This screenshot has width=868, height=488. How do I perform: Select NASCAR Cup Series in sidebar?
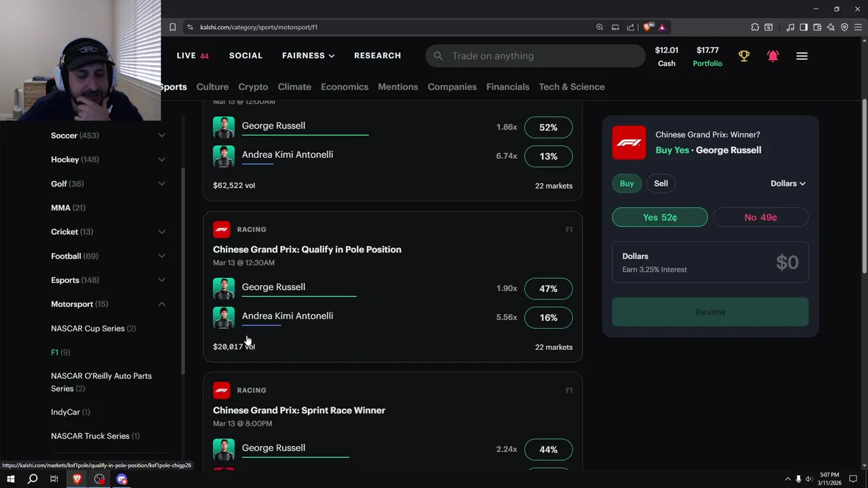pos(93,328)
